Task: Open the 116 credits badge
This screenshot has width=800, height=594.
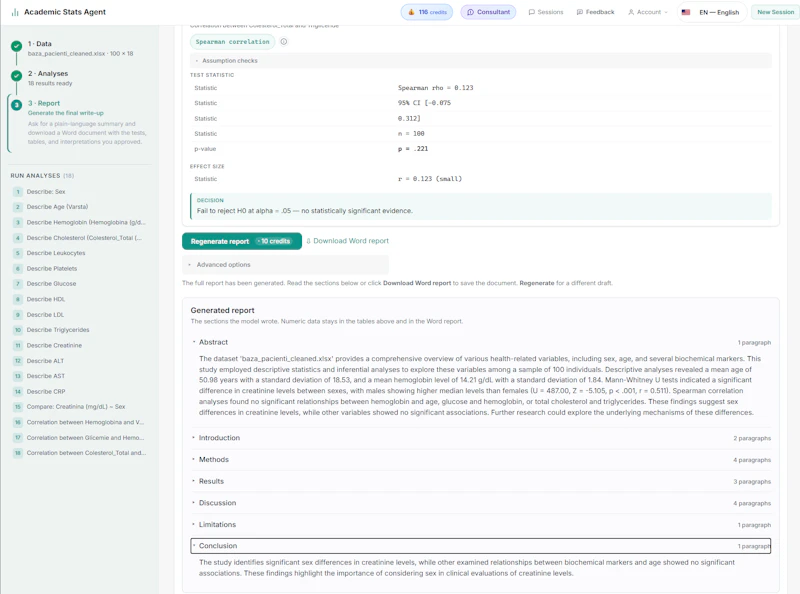Action: click(x=427, y=12)
